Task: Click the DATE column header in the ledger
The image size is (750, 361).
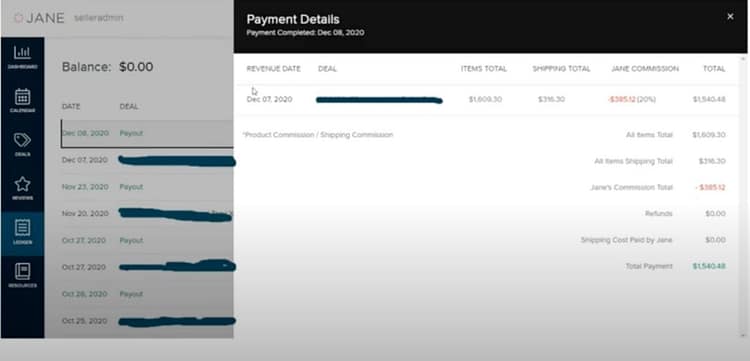Action: [x=71, y=107]
